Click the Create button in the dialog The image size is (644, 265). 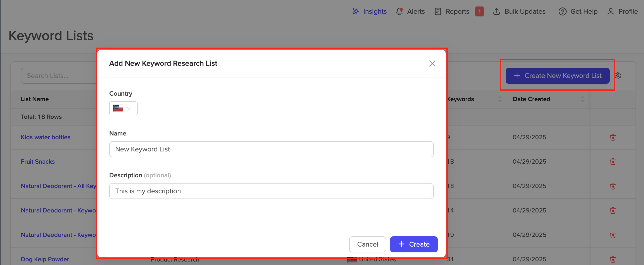[414, 244]
